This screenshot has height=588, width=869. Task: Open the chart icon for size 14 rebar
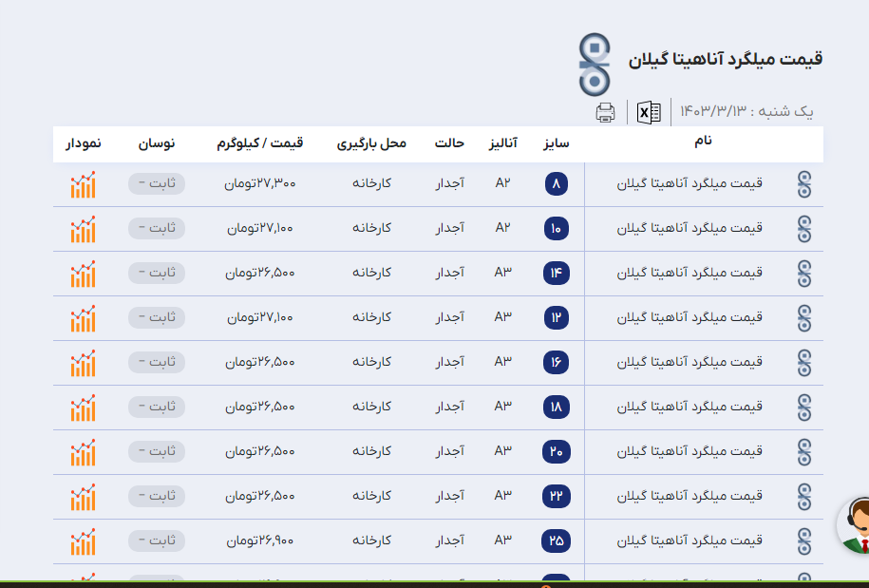(x=84, y=274)
